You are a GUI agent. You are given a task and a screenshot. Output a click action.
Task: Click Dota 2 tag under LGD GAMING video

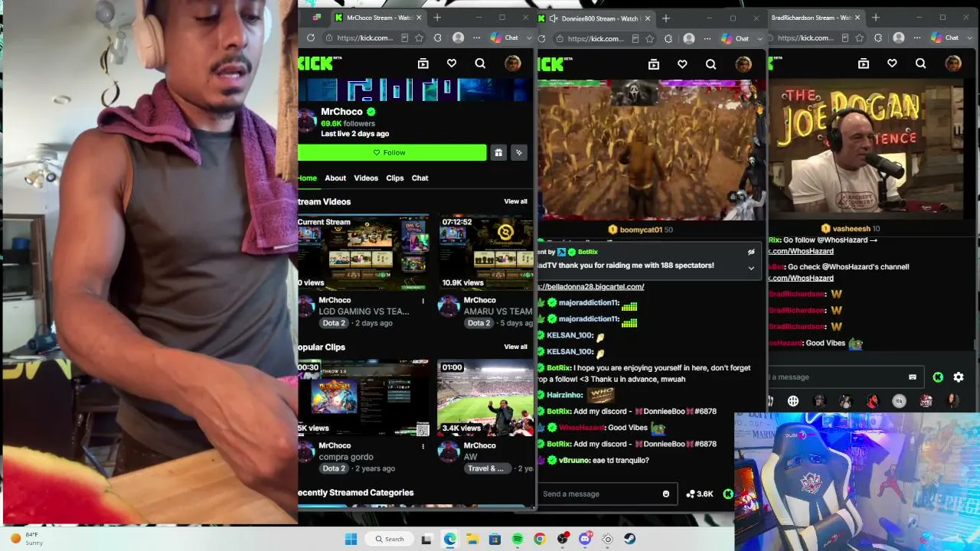pos(334,323)
